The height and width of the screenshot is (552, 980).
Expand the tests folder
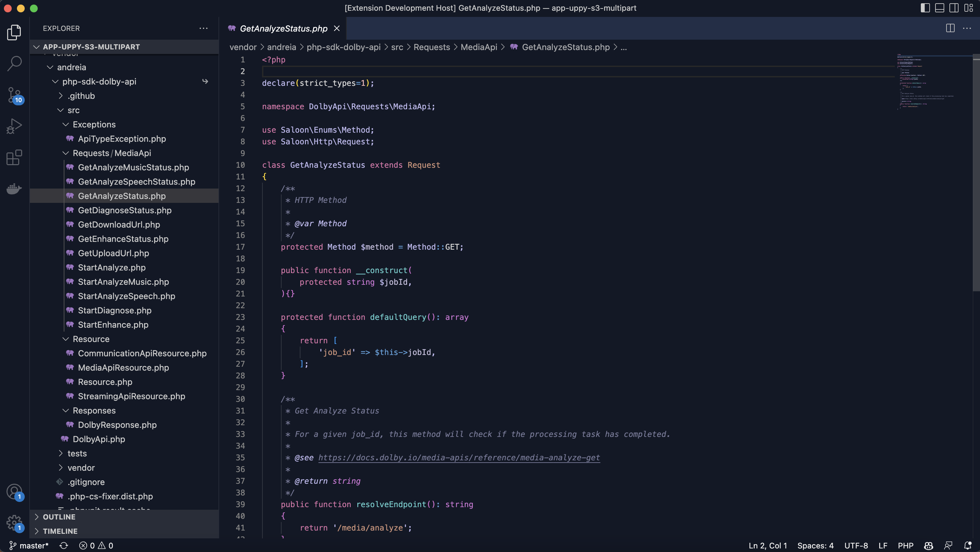pos(77,453)
